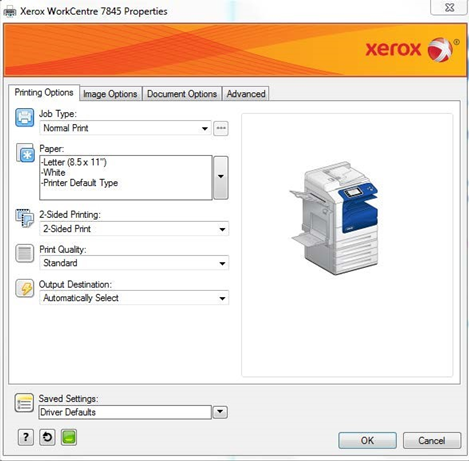Open the Output Destination dropdown

[x=134, y=298]
